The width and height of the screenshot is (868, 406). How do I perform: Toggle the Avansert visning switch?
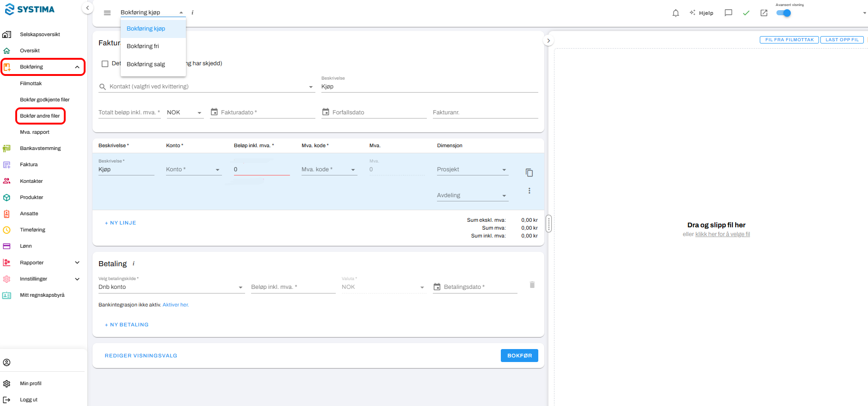(x=784, y=13)
